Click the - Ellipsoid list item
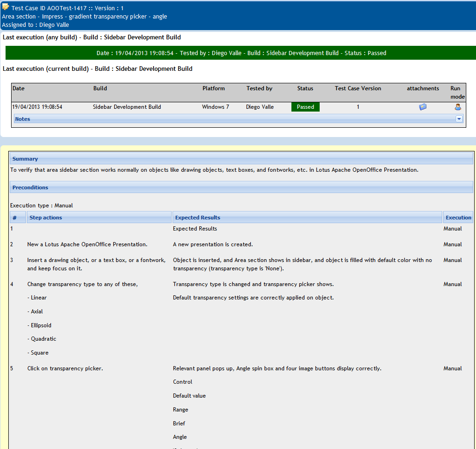Image resolution: width=476 pixels, height=449 pixels. [39, 325]
